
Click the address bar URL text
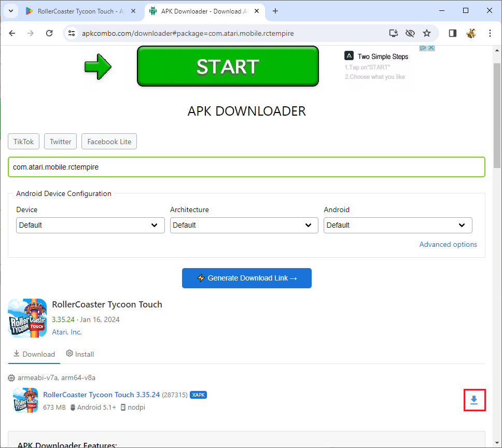point(188,33)
